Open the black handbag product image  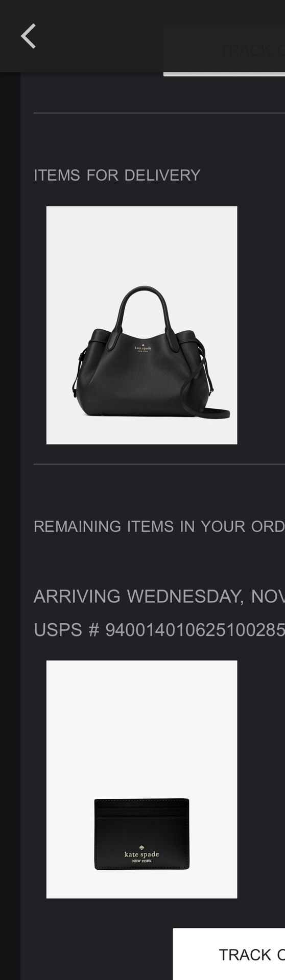click(x=141, y=325)
